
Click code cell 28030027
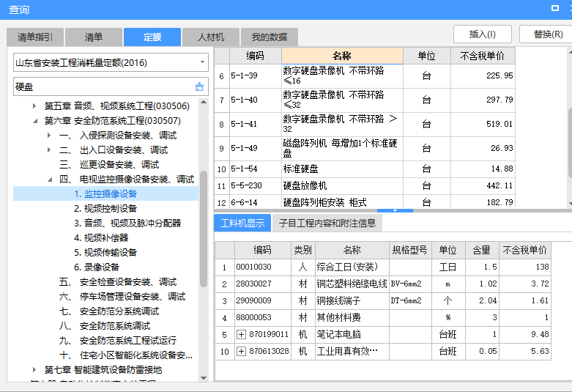click(263, 284)
